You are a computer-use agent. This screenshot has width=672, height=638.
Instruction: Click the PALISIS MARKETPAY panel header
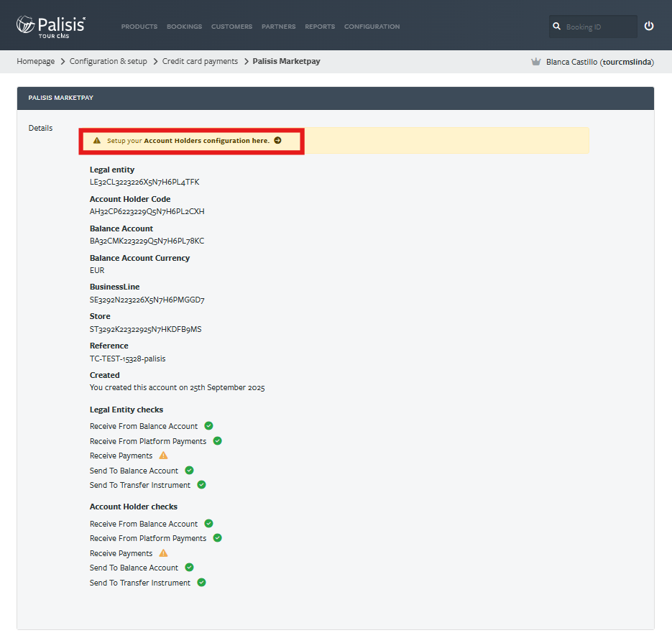click(x=336, y=98)
